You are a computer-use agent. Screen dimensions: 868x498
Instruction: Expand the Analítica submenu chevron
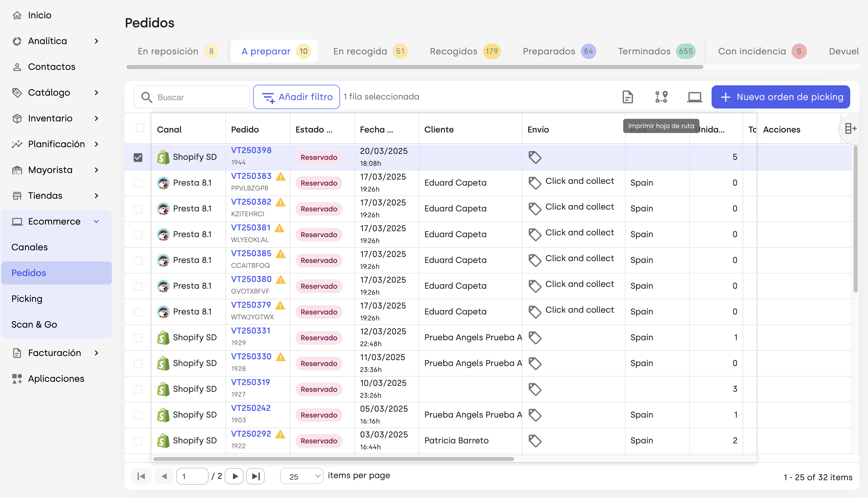coord(96,41)
